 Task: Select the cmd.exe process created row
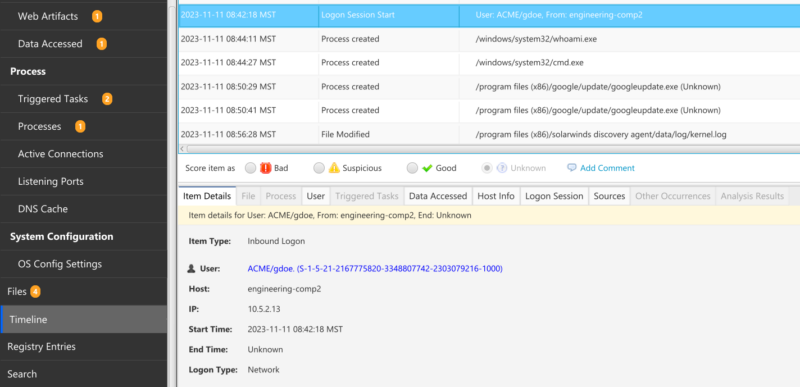tap(489, 63)
